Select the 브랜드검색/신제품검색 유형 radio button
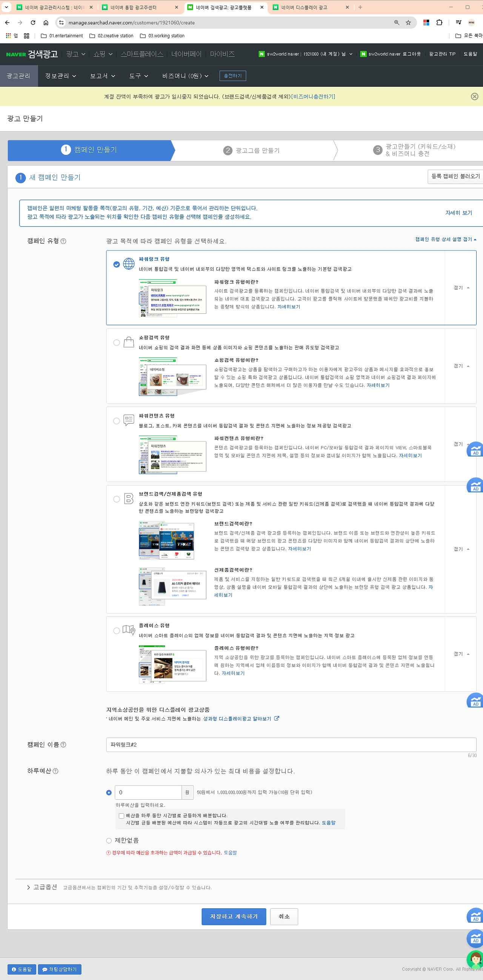 tap(117, 499)
